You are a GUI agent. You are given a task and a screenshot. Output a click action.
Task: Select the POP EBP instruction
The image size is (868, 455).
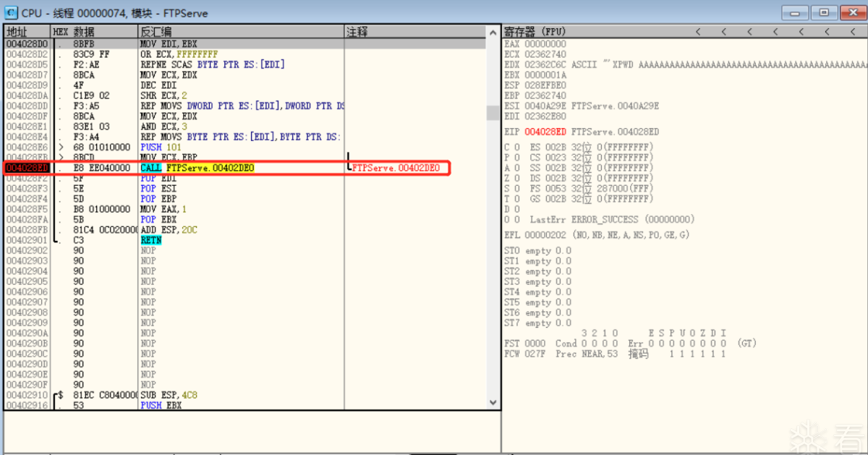pos(158,198)
